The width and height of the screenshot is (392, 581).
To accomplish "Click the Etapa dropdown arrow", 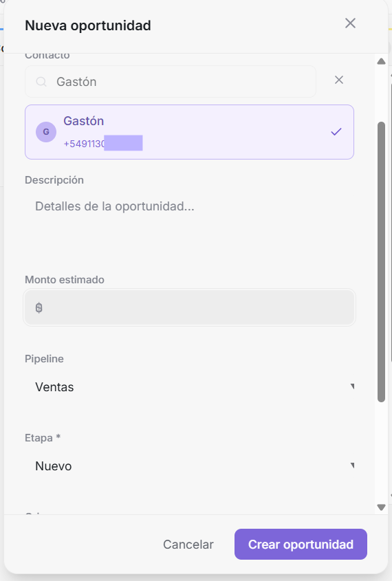I will [x=352, y=465].
